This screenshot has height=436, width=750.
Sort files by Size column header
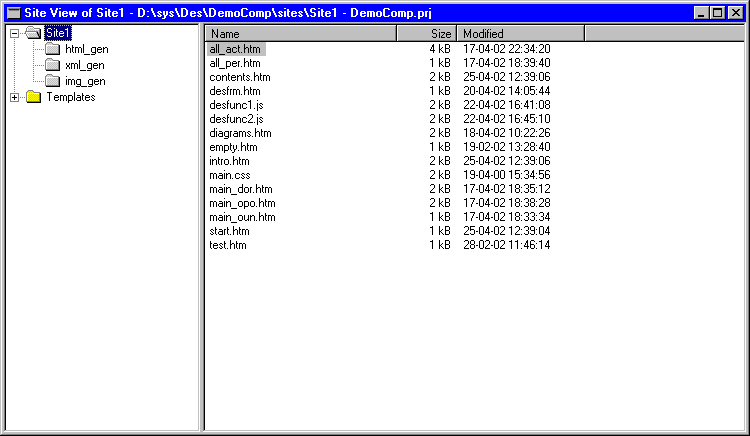tap(427, 33)
